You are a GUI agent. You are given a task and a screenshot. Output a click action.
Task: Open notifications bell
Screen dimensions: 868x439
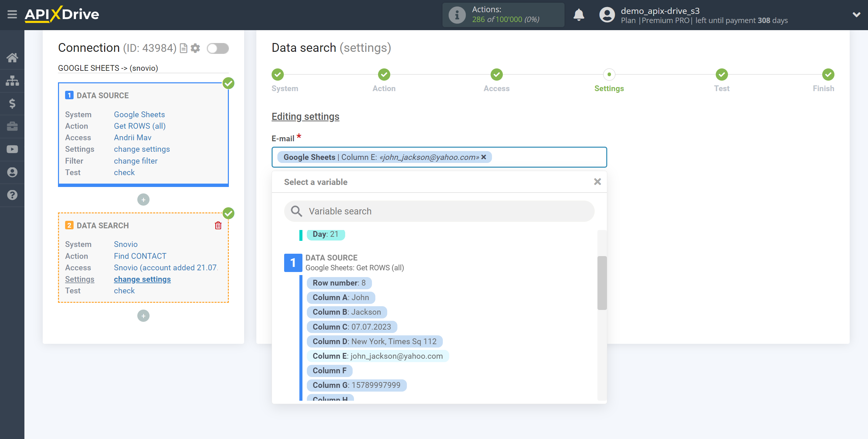579,15
